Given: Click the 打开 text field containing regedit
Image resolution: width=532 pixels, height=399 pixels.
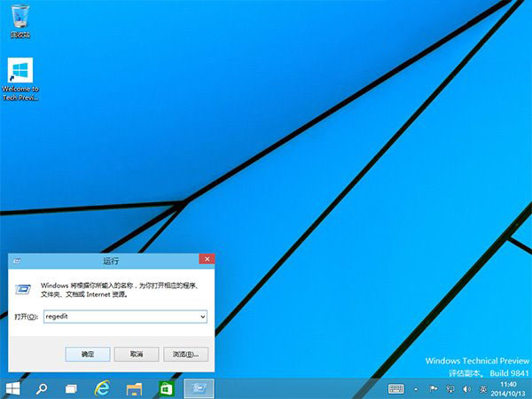Looking at the screenshot, I should 120,317.
